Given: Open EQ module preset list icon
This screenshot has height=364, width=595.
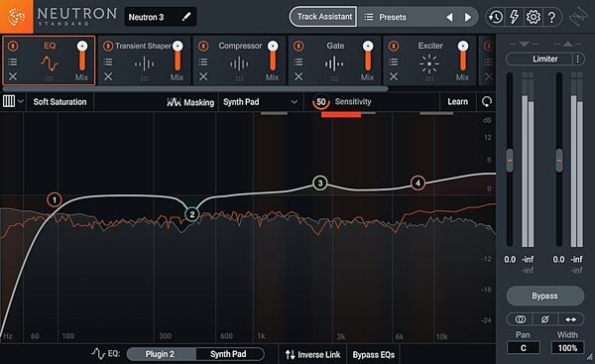Looking at the screenshot, I should click(13, 61).
